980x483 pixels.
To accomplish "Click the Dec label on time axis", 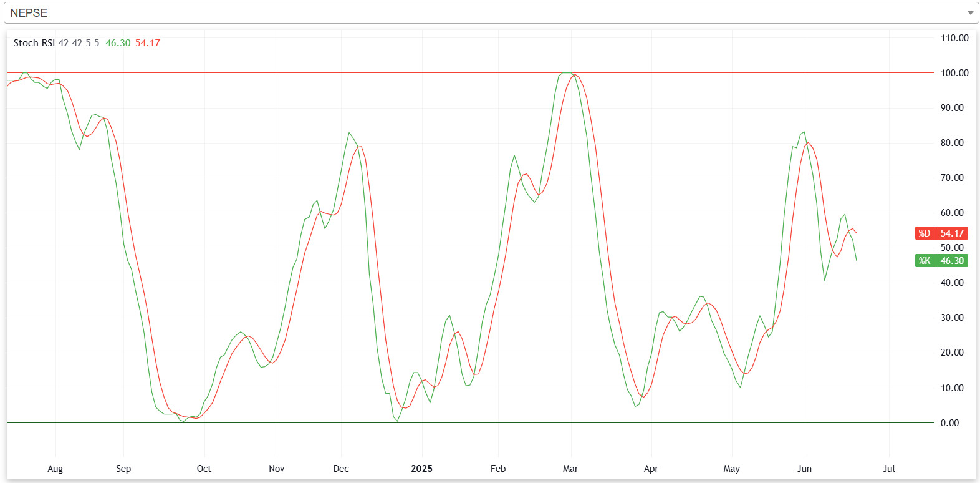I will point(341,469).
